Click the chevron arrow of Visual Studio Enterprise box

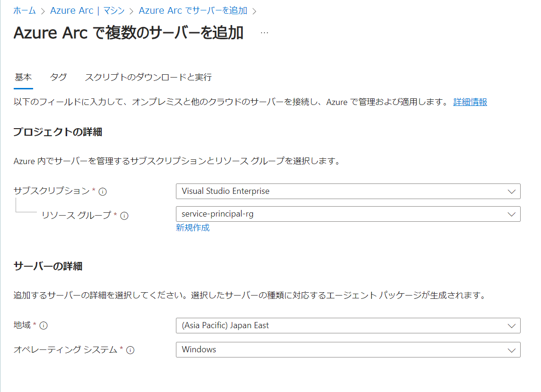511,192
